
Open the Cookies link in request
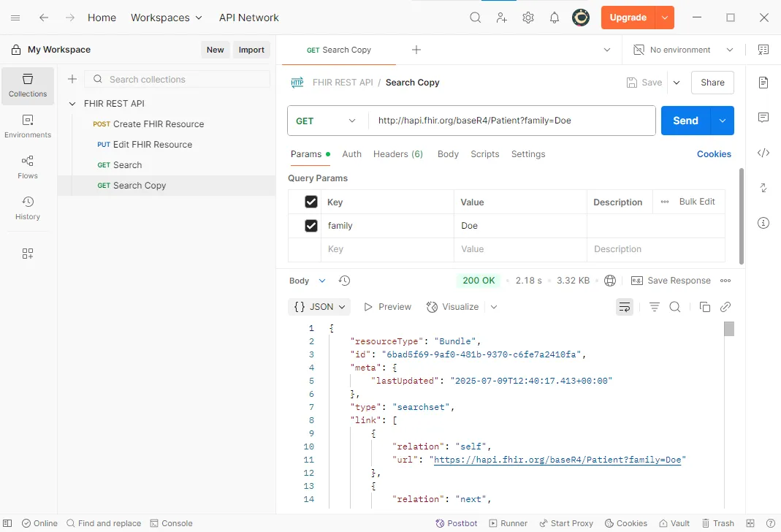tap(714, 154)
